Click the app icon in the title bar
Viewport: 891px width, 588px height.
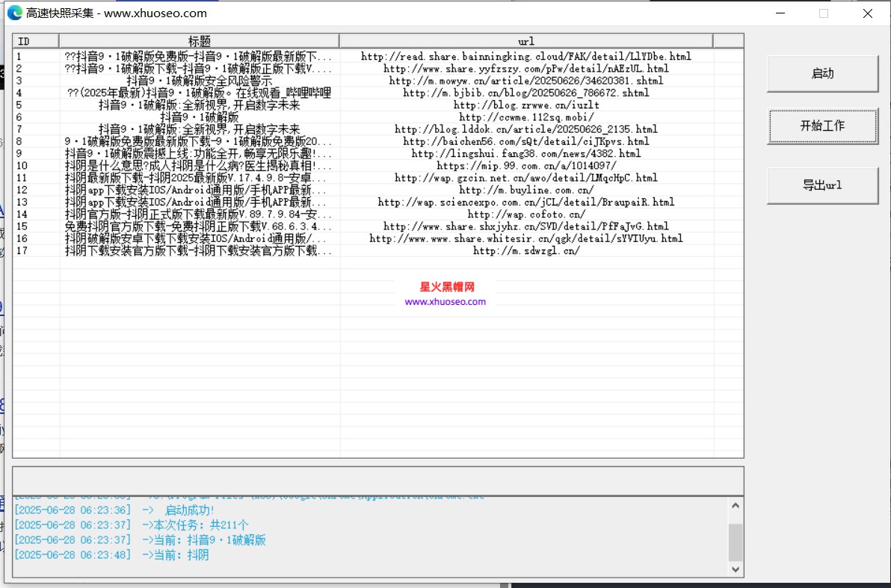[x=15, y=13]
